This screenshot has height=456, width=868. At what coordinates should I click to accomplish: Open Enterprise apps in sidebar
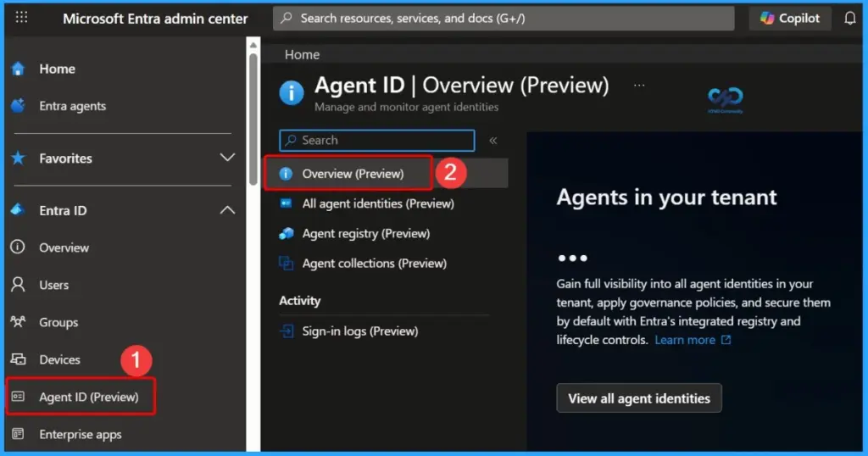[81, 435]
